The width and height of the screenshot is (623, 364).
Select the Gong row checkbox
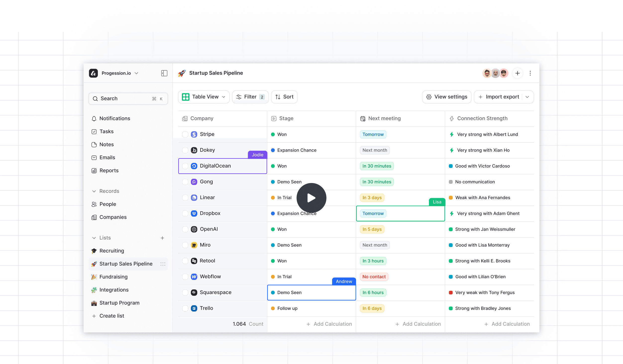pyautogui.click(x=185, y=182)
